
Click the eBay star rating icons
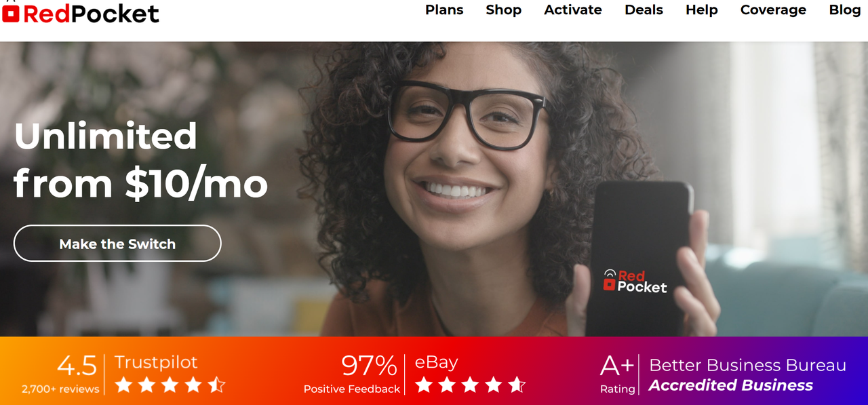[x=470, y=385]
